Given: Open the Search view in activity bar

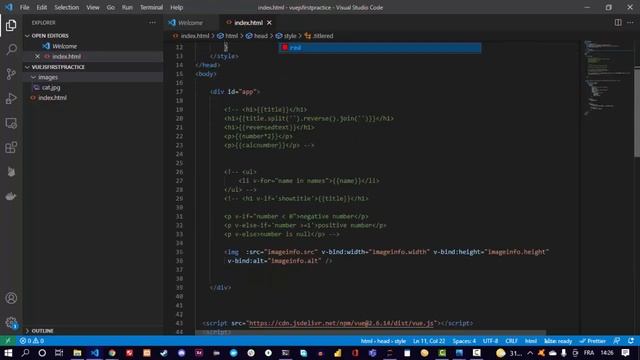Looking at the screenshot, I should pos(11,50).
